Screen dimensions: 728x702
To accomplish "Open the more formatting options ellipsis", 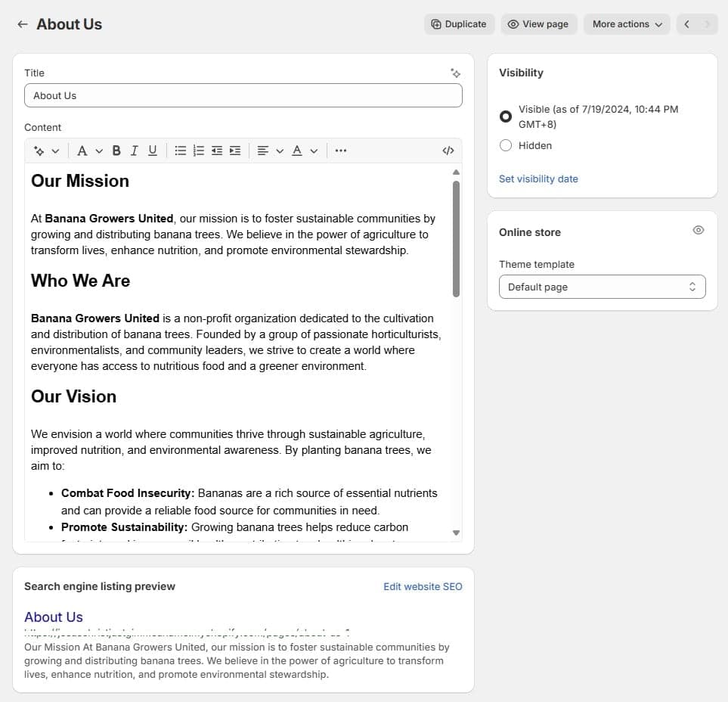I will (341, 151).
